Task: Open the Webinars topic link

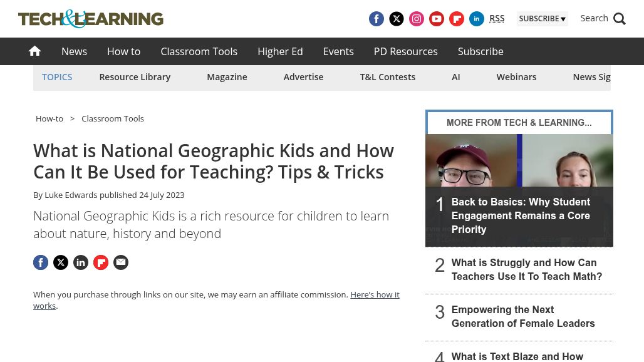Action: 516,77
